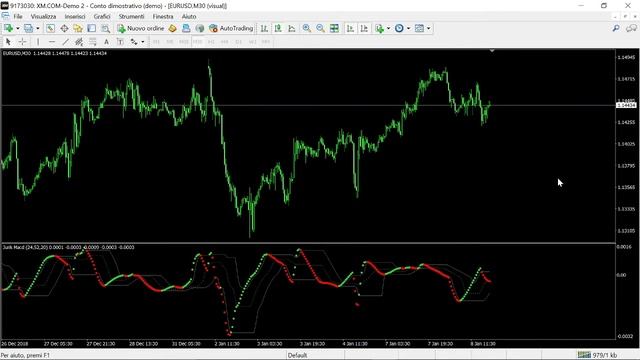Open the Inserisci menu
The width and height of the screenshot is (640, 360).
75,16
